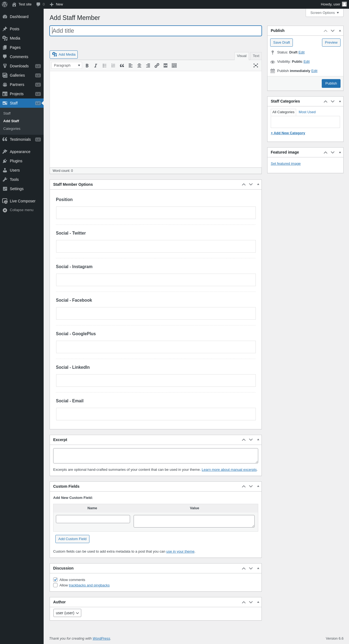Show the toolbar toggle (kitchen sink)
The image size is (349, 644).
click(x=174, y=65)
